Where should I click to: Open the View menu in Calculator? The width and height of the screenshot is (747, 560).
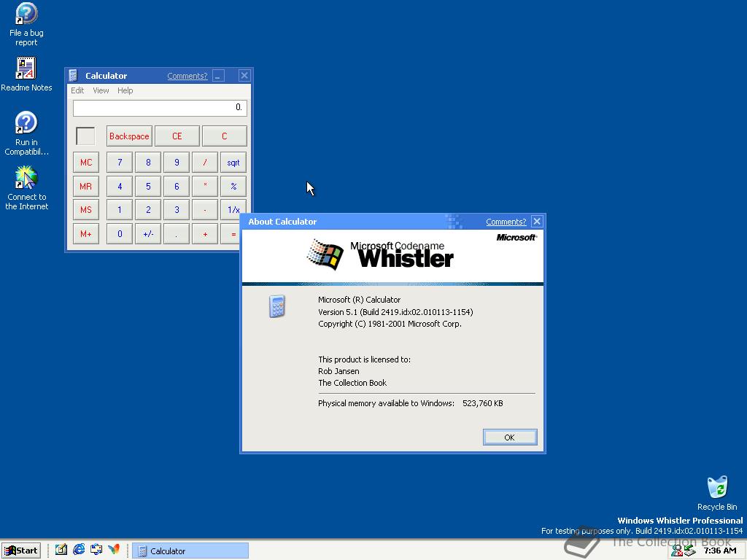(x=101, y=90)
